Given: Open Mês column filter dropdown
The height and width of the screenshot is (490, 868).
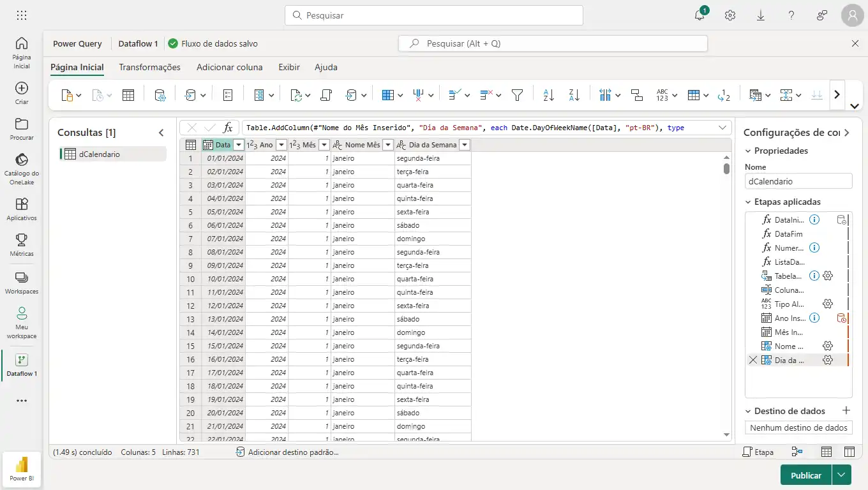Looking at the screenshot, I should pyautogui.click(x=324, y=145).
